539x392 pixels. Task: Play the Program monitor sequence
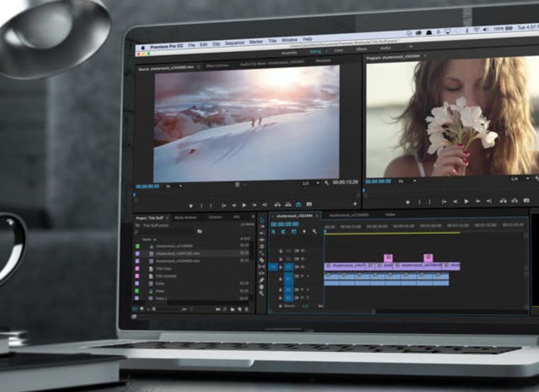tap(466, 201)
